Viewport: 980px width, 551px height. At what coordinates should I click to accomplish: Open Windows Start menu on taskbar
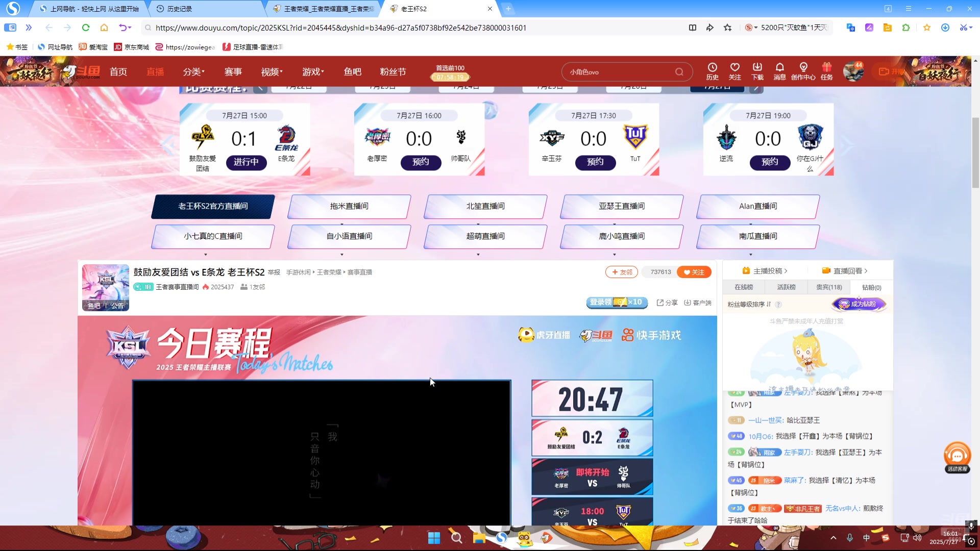[x=434, y=538]
